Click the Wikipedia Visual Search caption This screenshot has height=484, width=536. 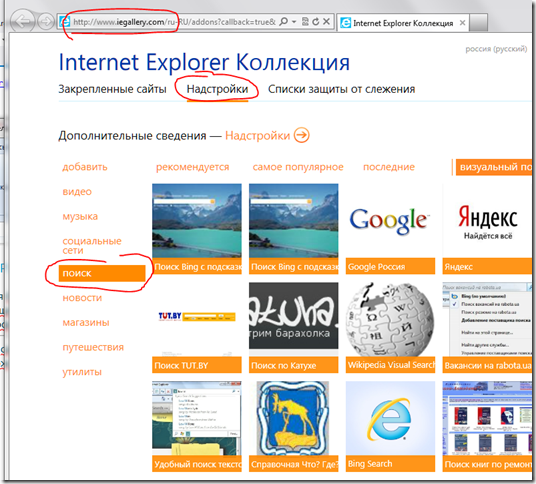390,365
